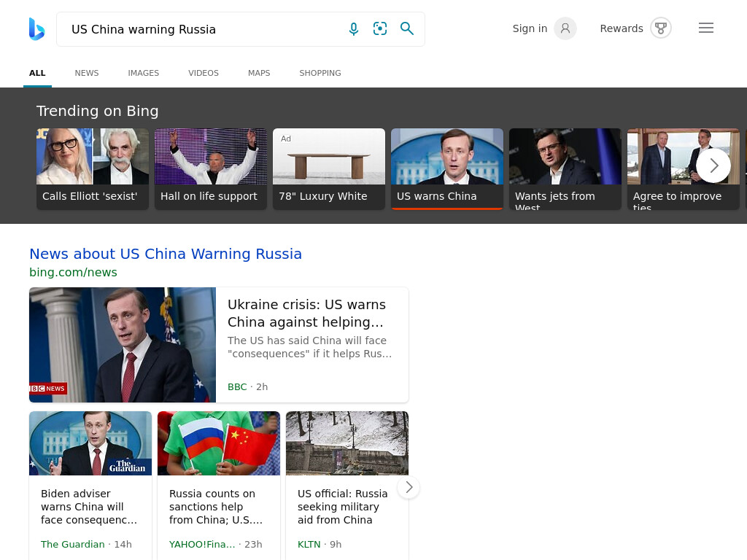Image resolution: width=747 pixels, height=560 pixels.
Task: Click the BBC article snippet text
Action: click(309, 347)
